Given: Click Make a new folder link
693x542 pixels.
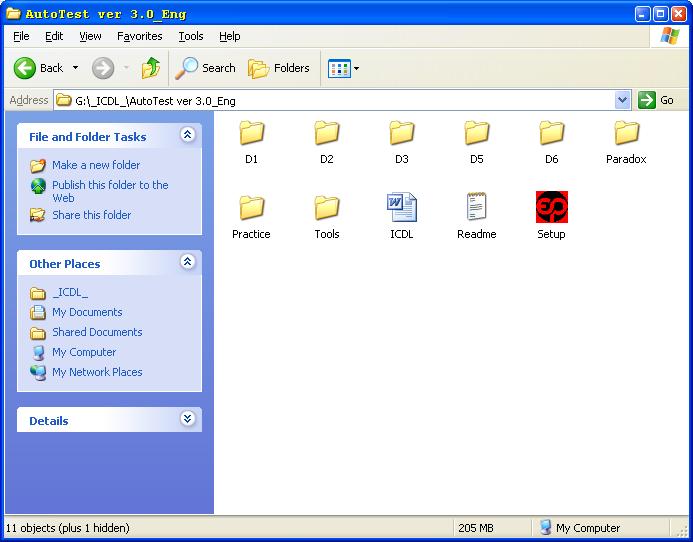Looking at the screenshot, I should coord(96,165).
